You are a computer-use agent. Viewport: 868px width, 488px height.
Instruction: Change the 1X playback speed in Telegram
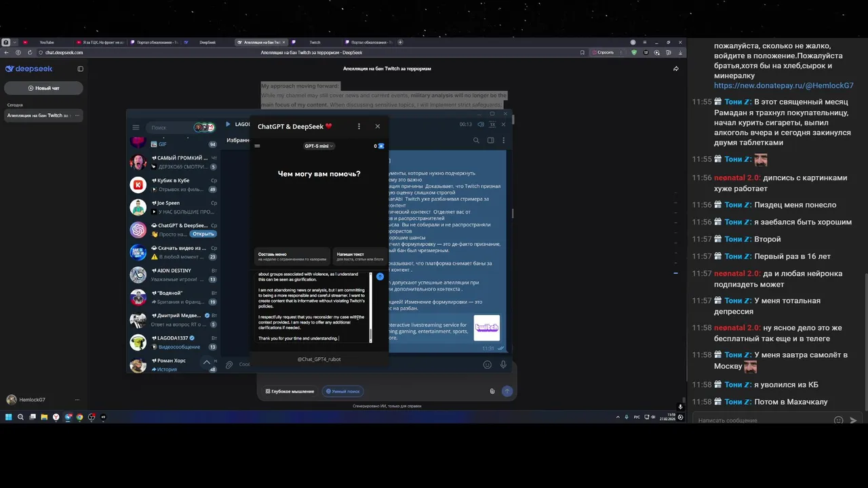click(x=492, y=125)
